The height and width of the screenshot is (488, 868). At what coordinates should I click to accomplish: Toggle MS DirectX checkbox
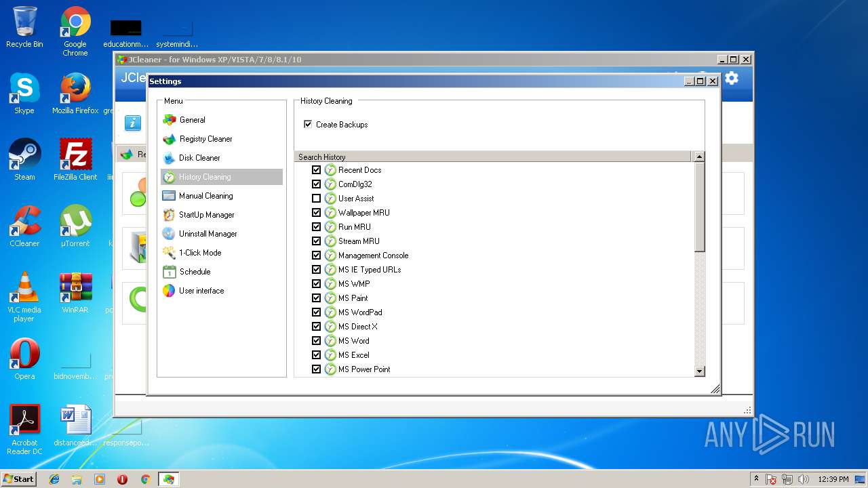coord(316,327)
